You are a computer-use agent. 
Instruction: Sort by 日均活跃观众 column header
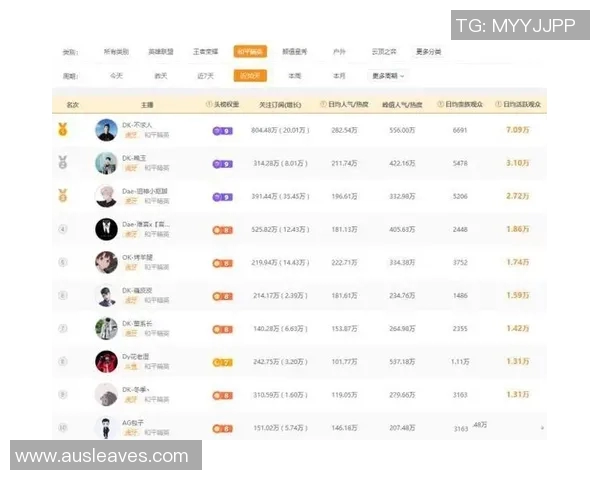point(522,104)
